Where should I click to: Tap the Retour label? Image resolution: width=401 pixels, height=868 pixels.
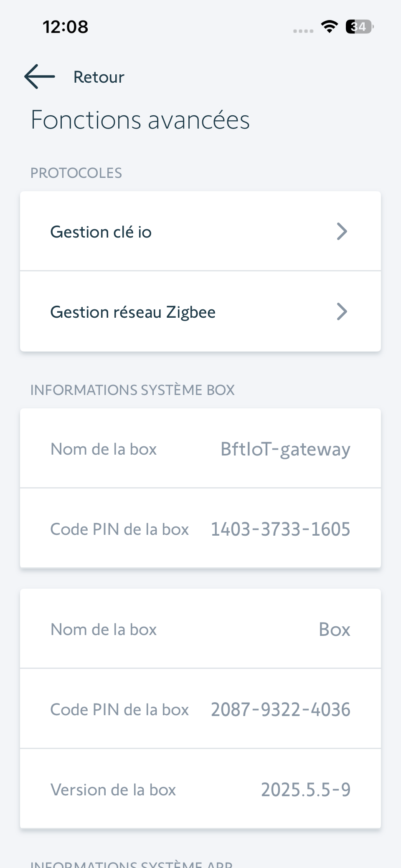click(x=99, y=77)
